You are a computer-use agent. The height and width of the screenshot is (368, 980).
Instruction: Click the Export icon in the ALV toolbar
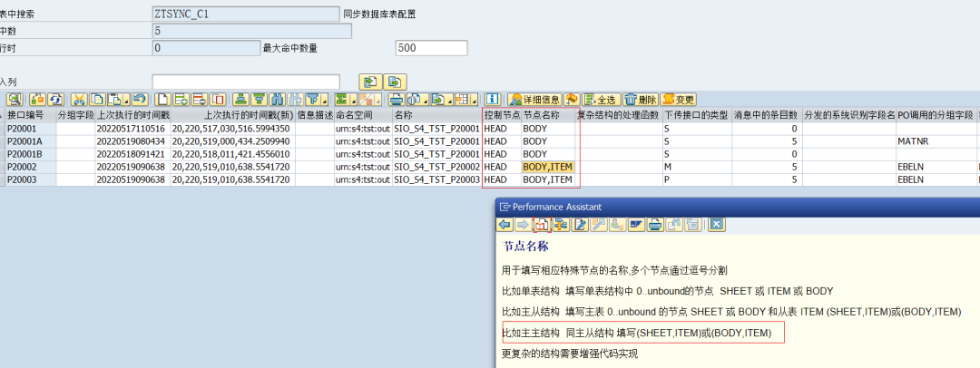point(438,100)
